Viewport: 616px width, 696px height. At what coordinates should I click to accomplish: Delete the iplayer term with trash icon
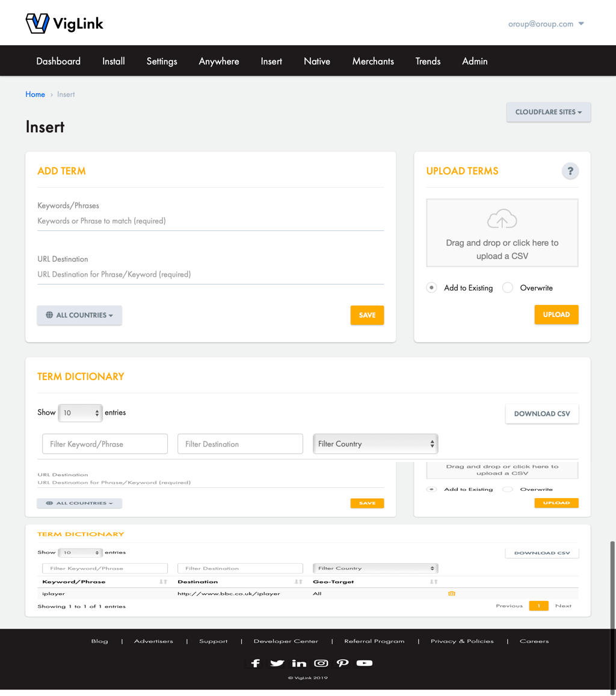(x=452, y=594)
